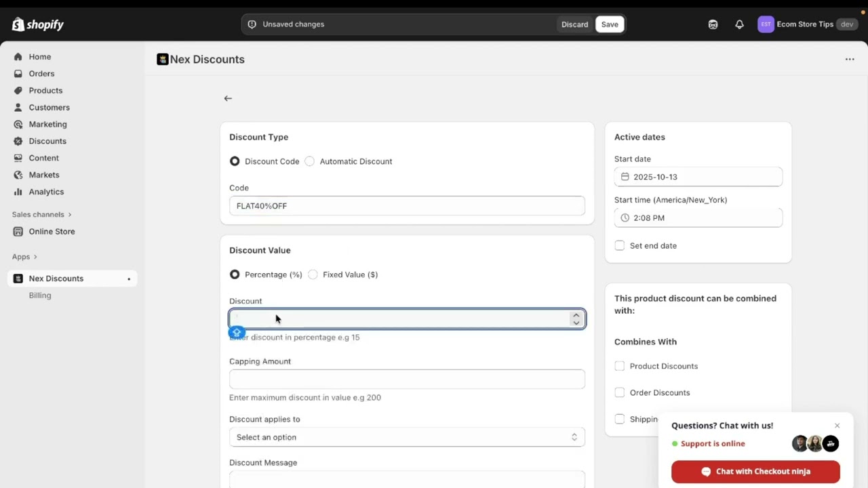Increase discount value with up arrow
Viewport: 868px width, 488px height.
pyautogui.click(x=576, y=315)
